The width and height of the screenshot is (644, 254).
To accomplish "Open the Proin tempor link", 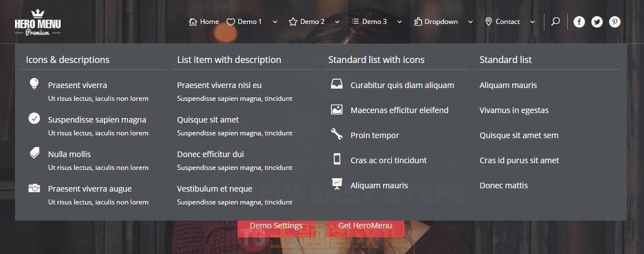I will (x=375, y=135).
